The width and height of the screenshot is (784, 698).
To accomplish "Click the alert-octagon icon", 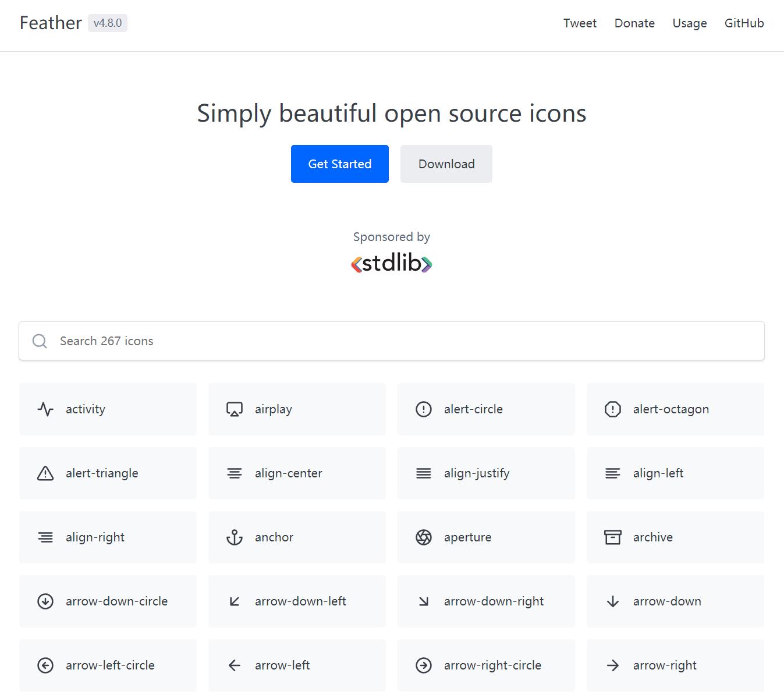I will coord(612,409).
